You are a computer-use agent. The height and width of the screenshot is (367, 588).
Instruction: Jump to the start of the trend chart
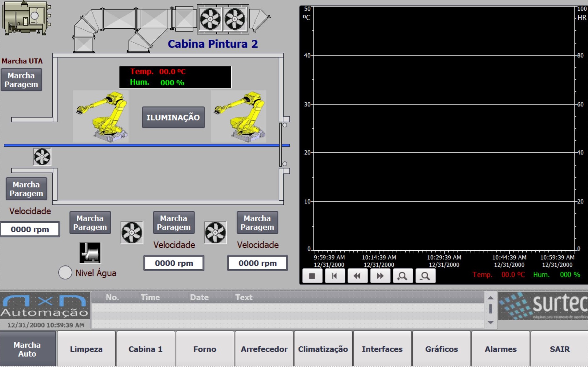point(335,276)
